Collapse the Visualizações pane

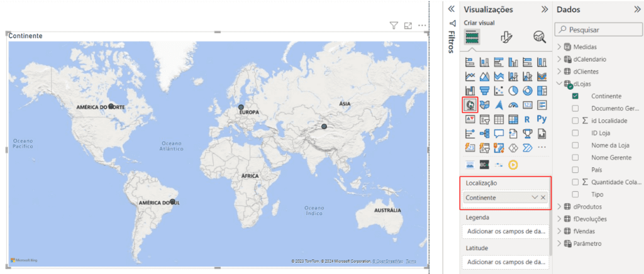pyautogui.click(x=545, y=9)
